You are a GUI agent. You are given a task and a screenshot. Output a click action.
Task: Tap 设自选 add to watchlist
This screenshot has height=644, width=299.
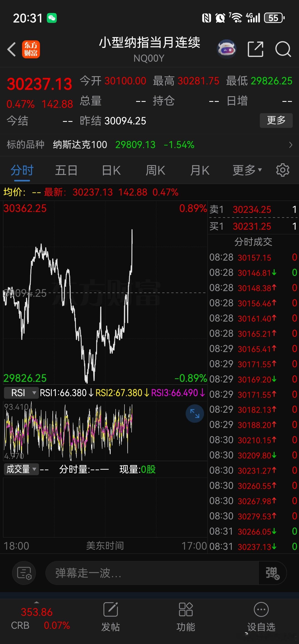(261, 616)
